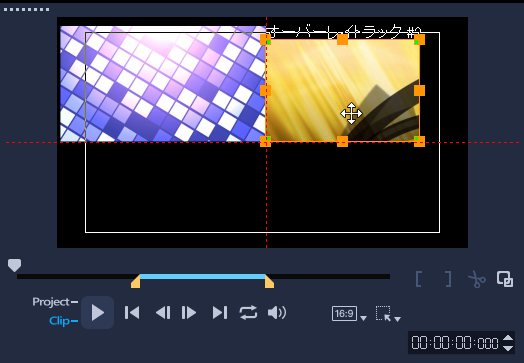Click the enlarge preview window icon

[x=505, y=279]
